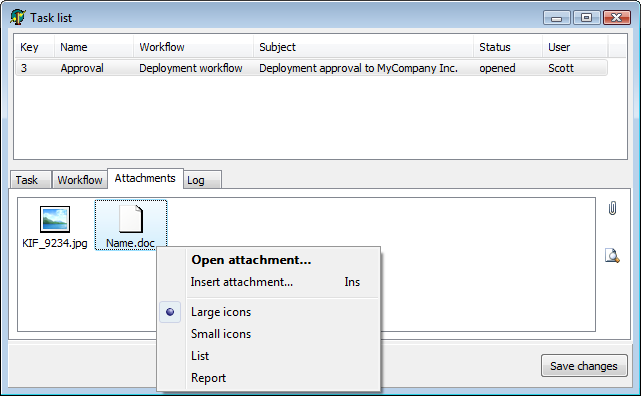
Task: Maximize the Task list window
Action: pos(586,18)
